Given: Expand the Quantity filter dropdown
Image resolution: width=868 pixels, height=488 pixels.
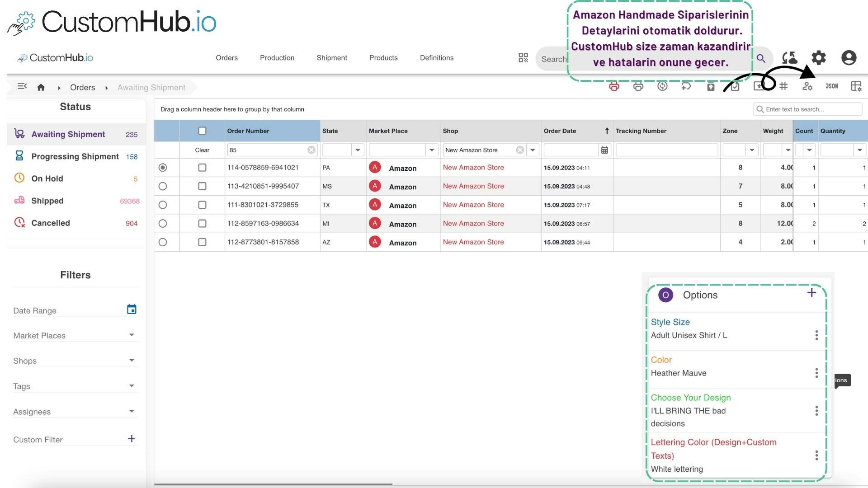Looking at the screenshot, I should click(859, 150).
